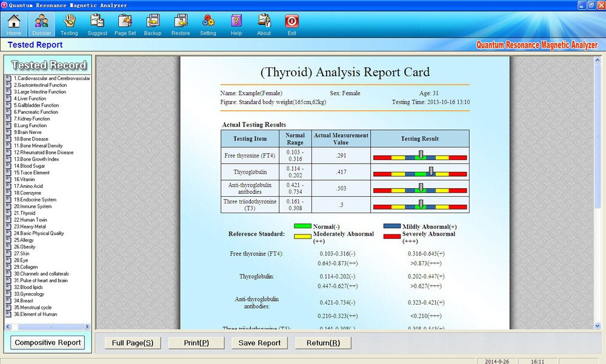Viewport: 606px width, 364px height.
Task: Click the Print(P) button
Action: [x=196, y=343]
